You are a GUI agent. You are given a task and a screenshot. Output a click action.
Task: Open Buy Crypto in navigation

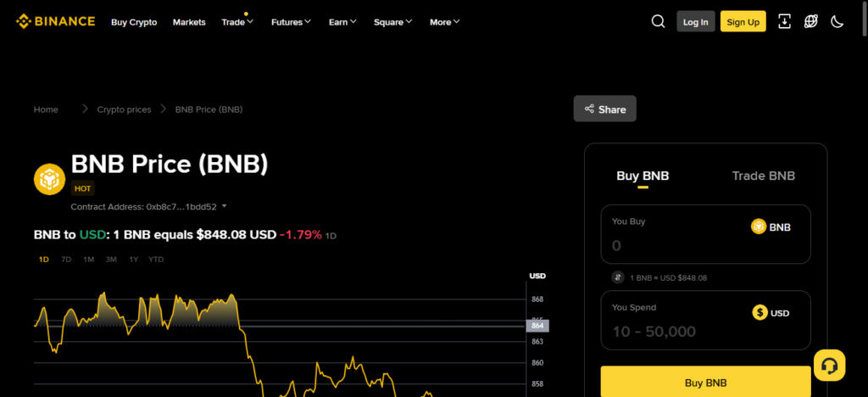tap(134, 22)
